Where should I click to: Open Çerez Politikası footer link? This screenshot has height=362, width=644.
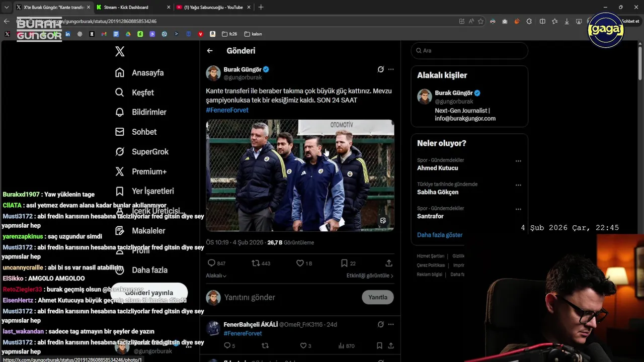point(431,265)
